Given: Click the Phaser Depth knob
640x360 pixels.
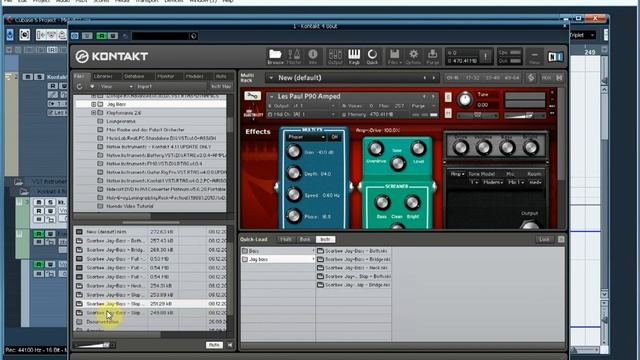Looking at the screenshot, I should click(x=293, y=173).
